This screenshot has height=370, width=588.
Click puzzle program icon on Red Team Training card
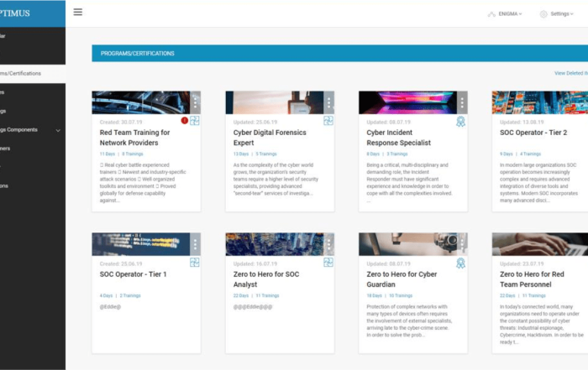point(195,121)
